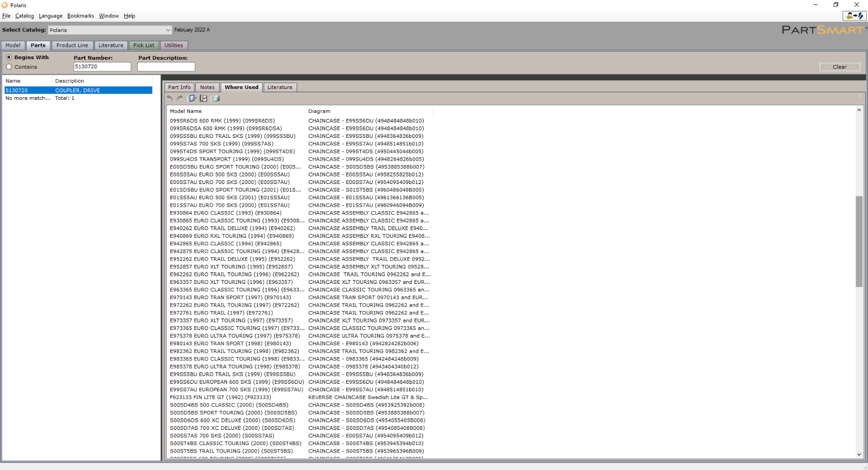This screenshot has width=868, height=470.
Task: Open the Part Info tab
Action: coord(179,87)
